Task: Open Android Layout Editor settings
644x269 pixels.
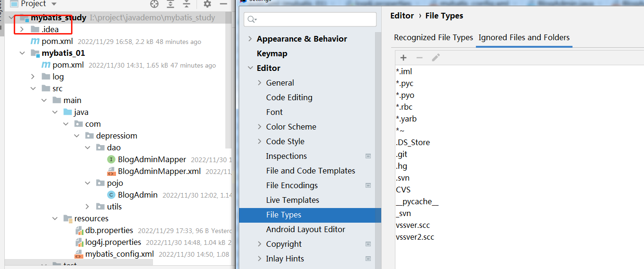Action: coord(305,229)
